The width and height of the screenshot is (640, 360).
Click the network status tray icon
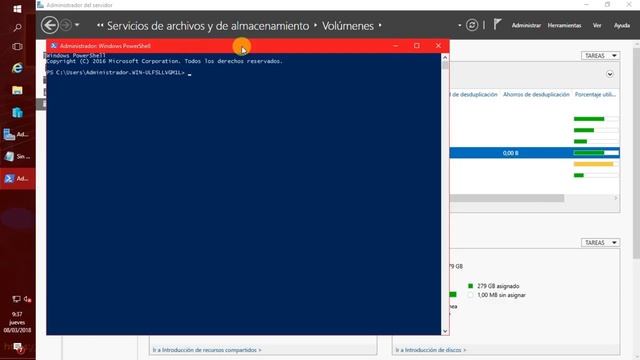[x=16, y=299]
